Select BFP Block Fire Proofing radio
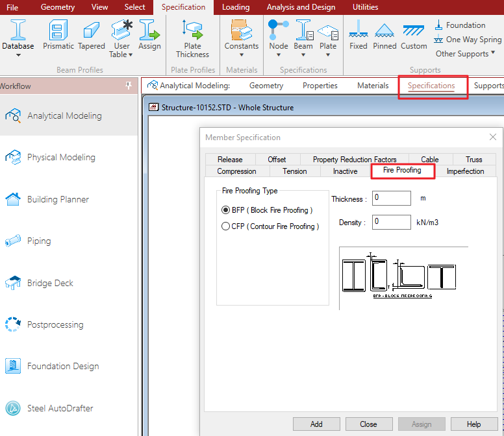The image size is (504, 436). (x=225, y=210)
